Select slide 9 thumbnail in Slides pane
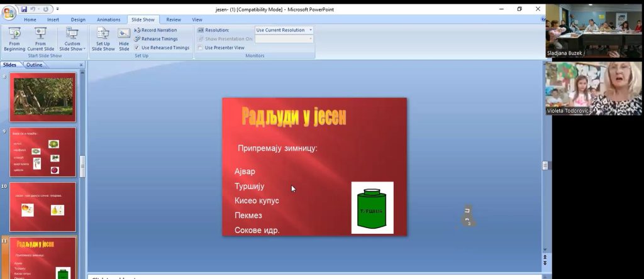The image size is (644, 279). pyautogui.click(x=43, y=152)
